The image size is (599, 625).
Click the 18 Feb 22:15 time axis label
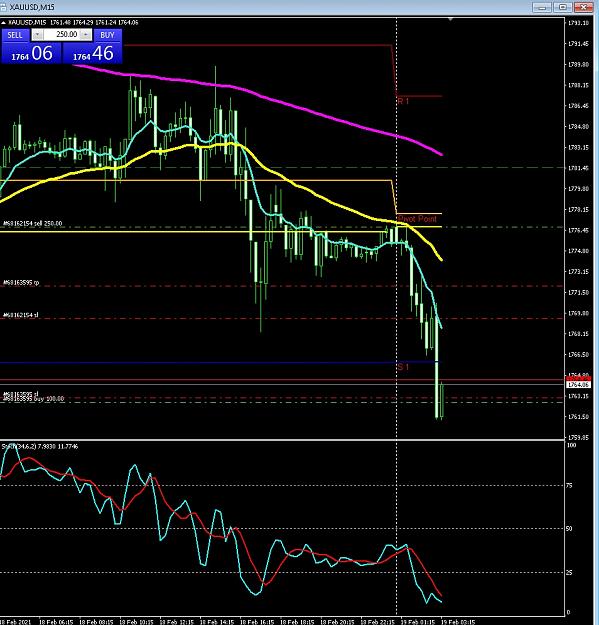378,622
